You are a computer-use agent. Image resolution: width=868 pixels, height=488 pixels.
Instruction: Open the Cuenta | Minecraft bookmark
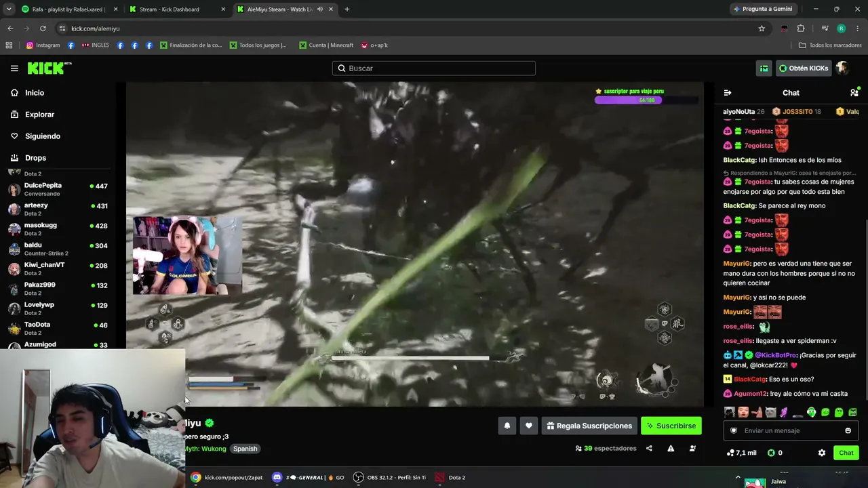(326, 45)
